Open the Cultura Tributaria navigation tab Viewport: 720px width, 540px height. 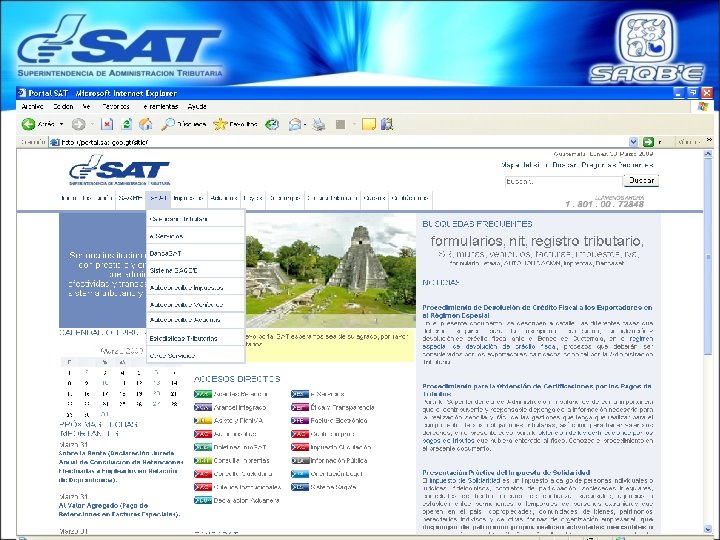click(x=332, y=198)
